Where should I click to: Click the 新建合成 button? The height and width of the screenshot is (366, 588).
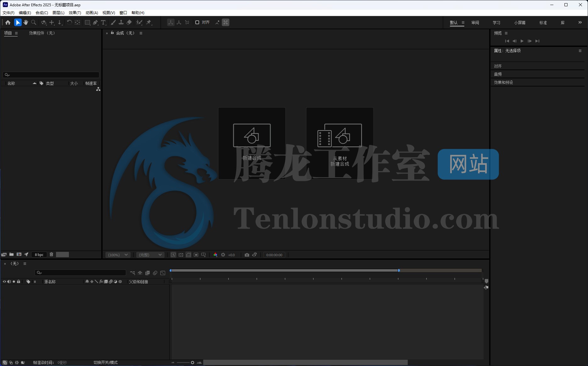pyautogui.click(x=252, y=143)
